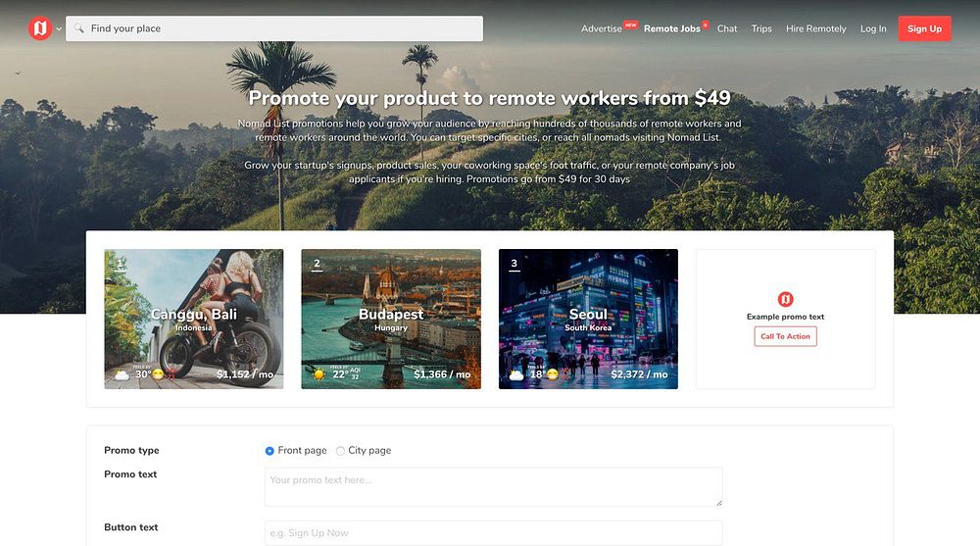Image resolution: width=980 pixels, height=546 pixels.
Task: Click Log In
Action: (873, 28)
